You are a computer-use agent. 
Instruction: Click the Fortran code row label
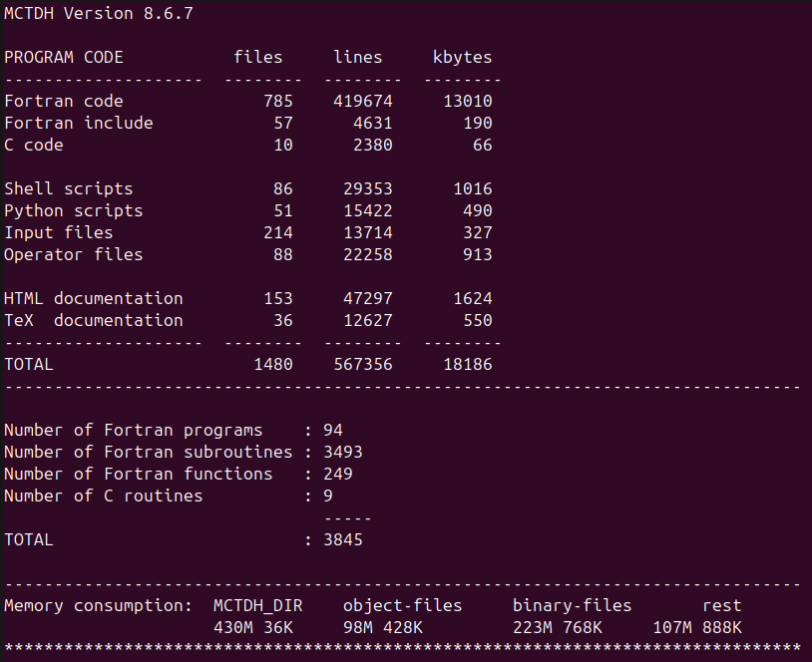tap(64, 101)
